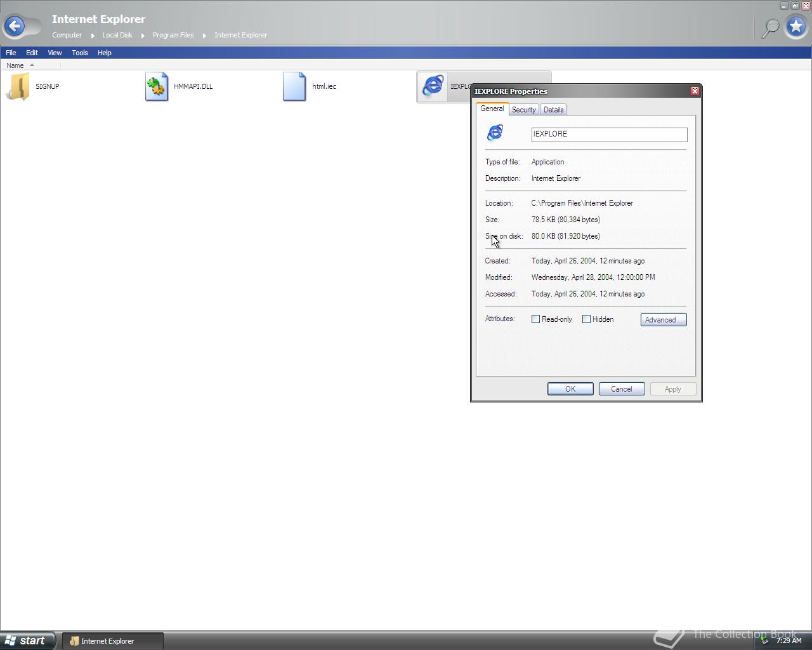This screenshot has height=650, width=812.
Task: Select the IEXPLORE application icon in file list
Action: pyautogui.click(x=433, y=86)
